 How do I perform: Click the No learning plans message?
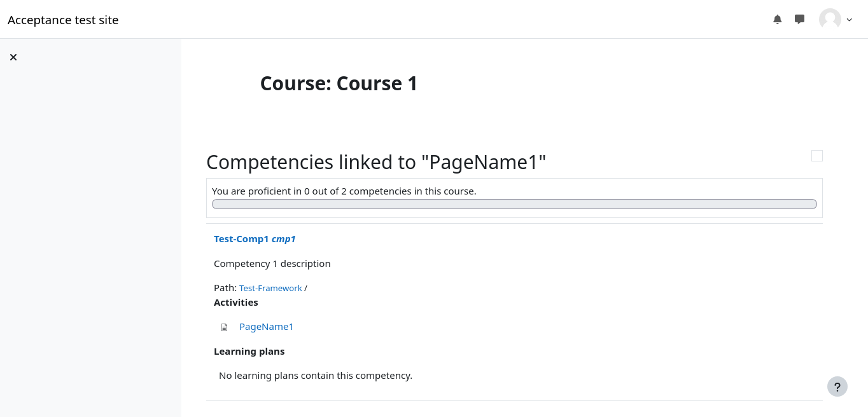click(x=315, y=376)
